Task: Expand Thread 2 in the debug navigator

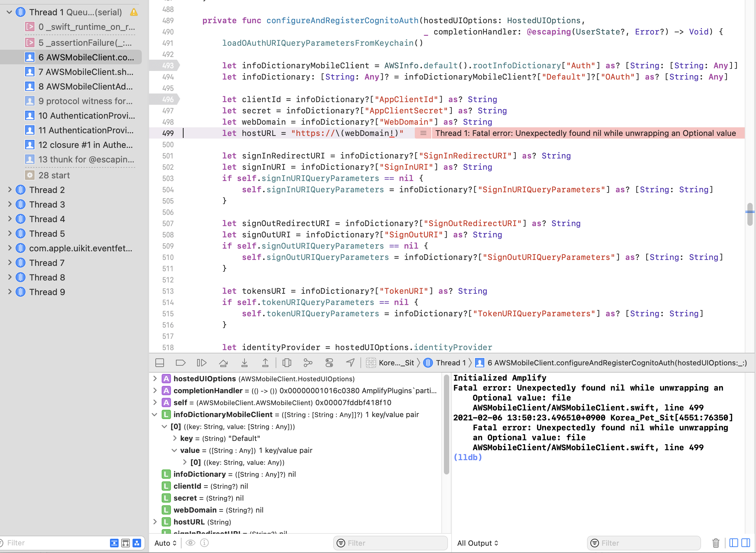Action: [x=9, y=189]
